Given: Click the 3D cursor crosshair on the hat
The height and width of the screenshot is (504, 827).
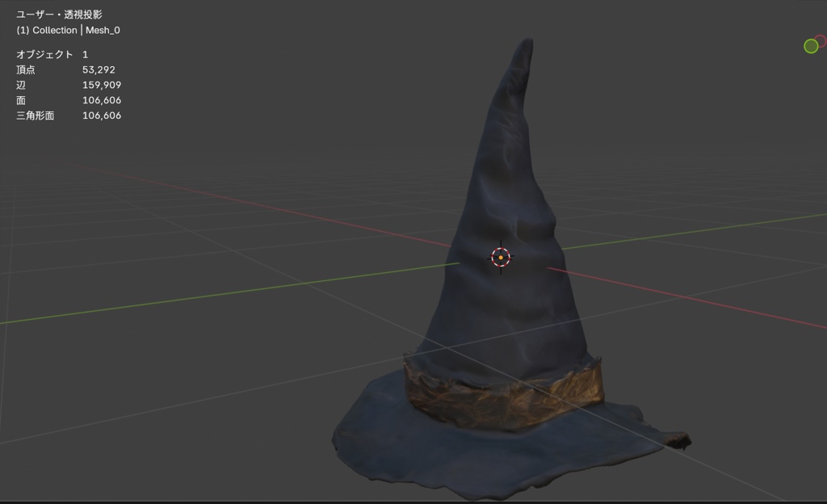Looking at the screenshot, I should [x=501, y=258].
